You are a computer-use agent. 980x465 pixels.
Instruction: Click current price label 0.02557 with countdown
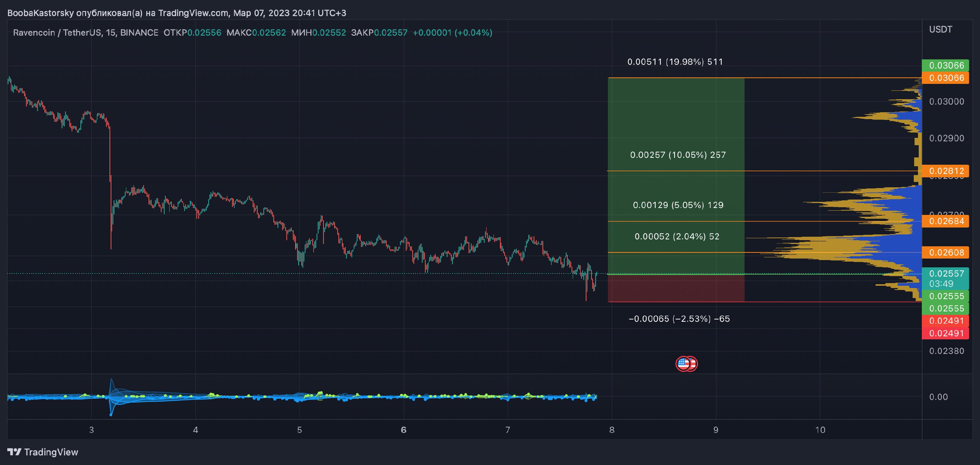[945, 278]
